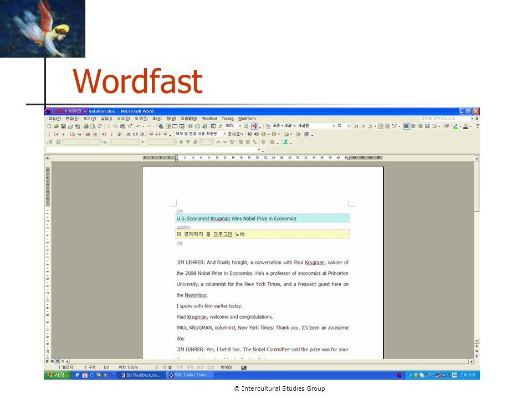Stop the BB FlashBack recording

tap(60, 111)
